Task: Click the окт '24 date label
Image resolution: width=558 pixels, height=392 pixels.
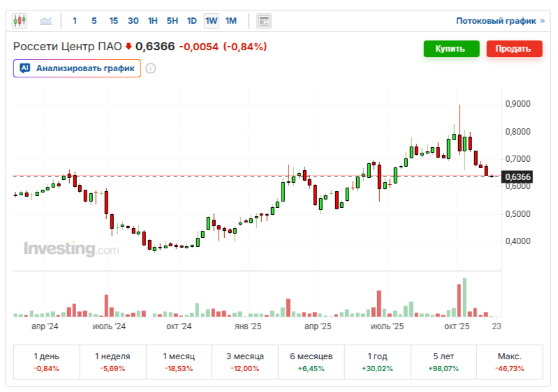Action: point(179,326)
